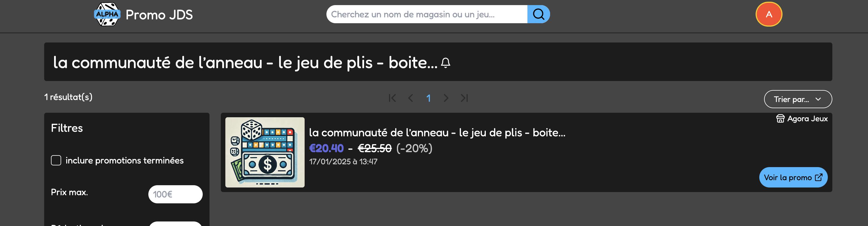Expand the "Trier par..." sort dropdown

click(x=798, y=99)
